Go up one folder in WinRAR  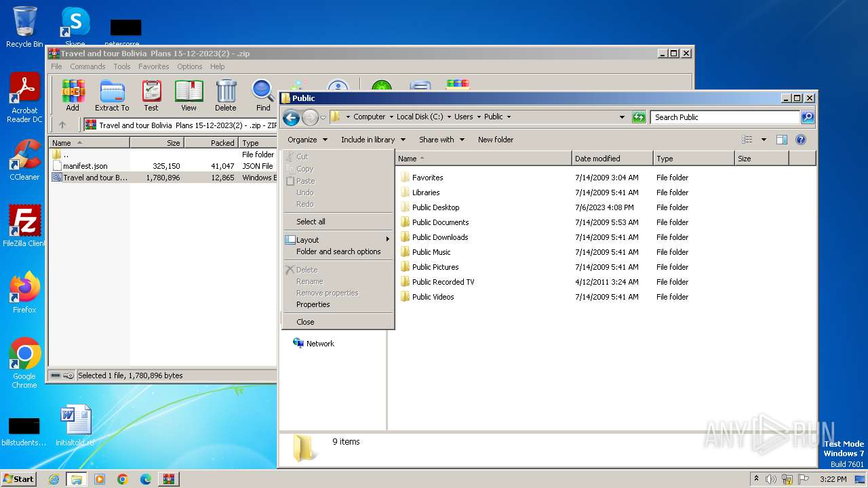pyautogui.click(x=62, y=125)
